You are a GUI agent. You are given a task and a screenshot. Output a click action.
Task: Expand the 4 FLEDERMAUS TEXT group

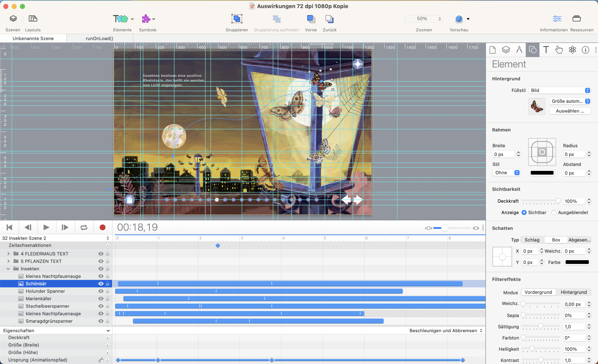click(8, 254)
